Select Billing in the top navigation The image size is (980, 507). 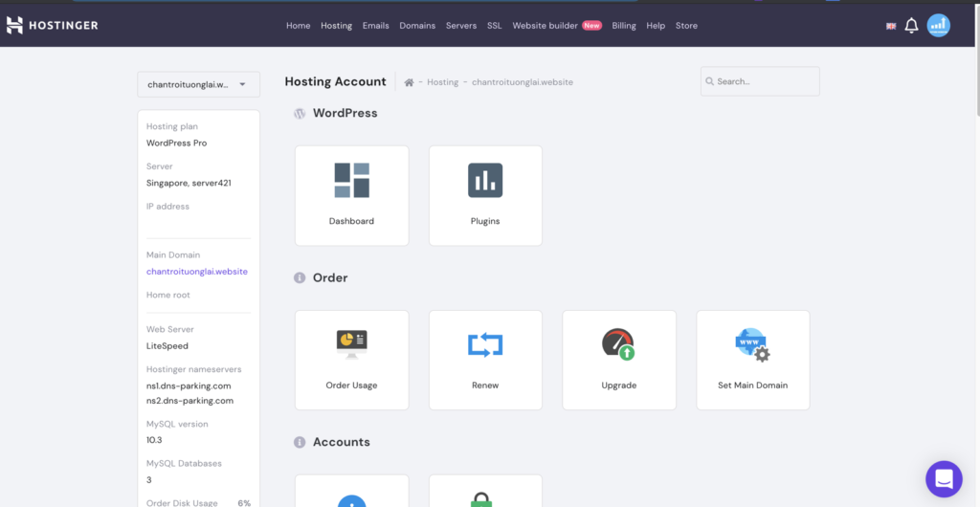pos(624,26)
